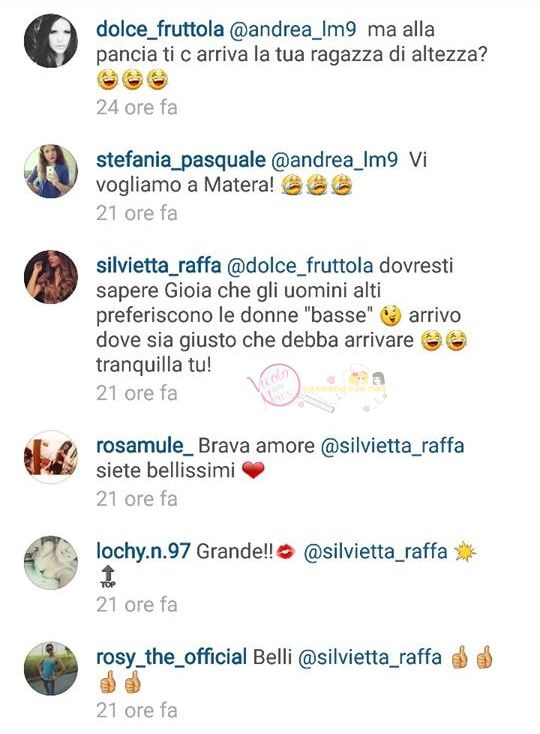This screenshot has height=734, width=540.
Task: Open lochy.n.97's profile photo
Action: point(51,562)
